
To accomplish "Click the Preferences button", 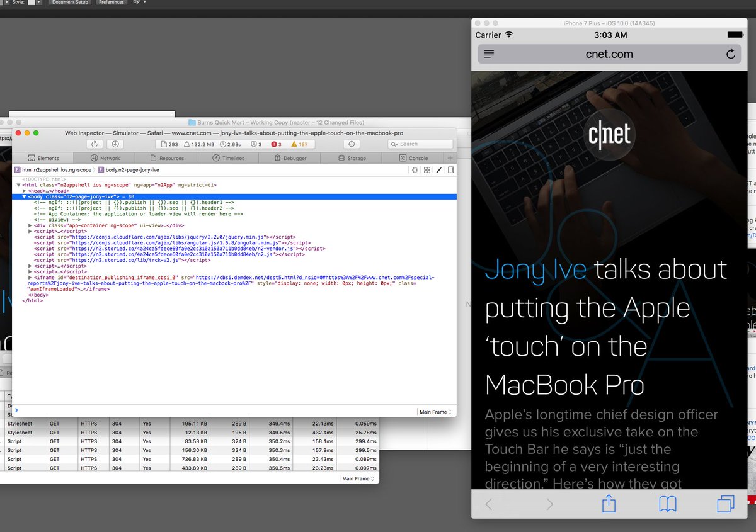I will point(112,3).
